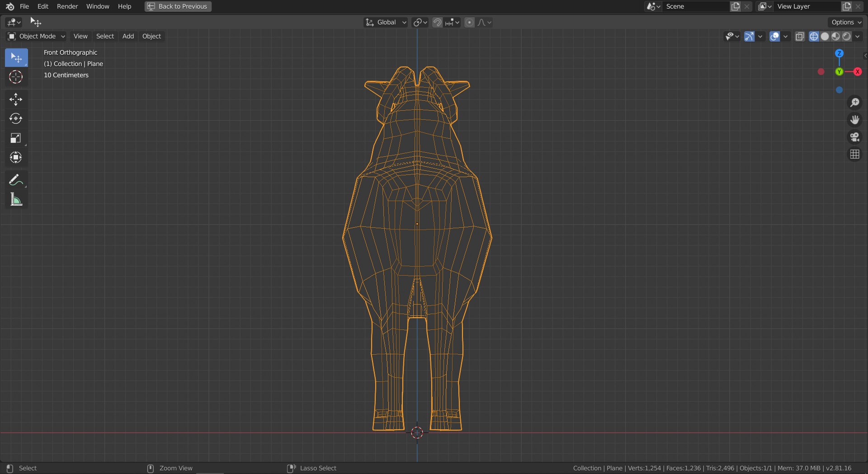The width and height of the screenshot is (868, 474).
Task: Expand shading options dropdown arrow
Action: coord(858,36)
